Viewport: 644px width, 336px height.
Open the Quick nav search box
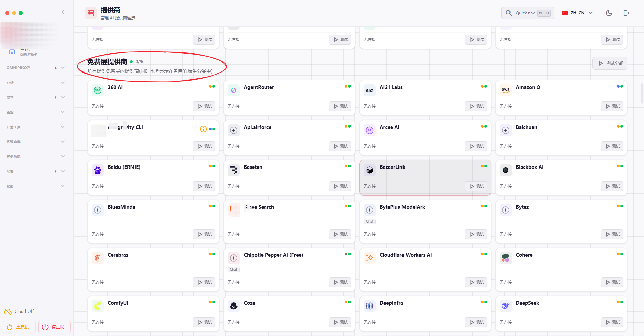tap(528, 13)
